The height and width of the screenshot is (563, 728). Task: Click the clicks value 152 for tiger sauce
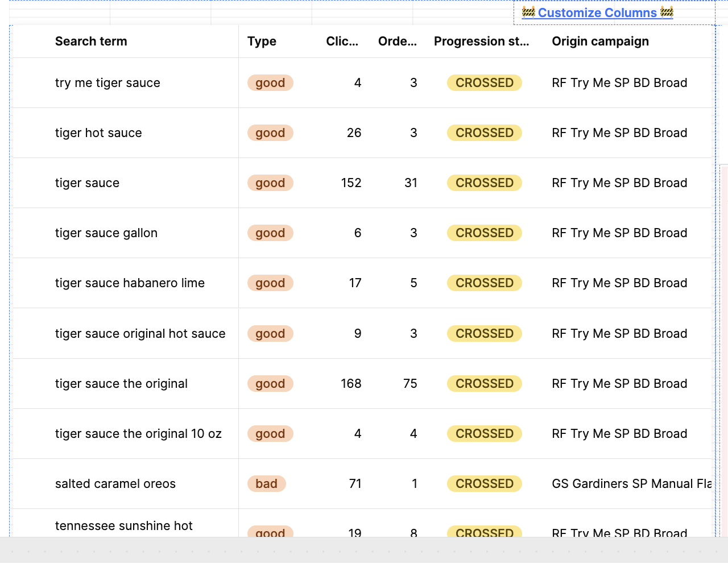click(x=351, y=183)
